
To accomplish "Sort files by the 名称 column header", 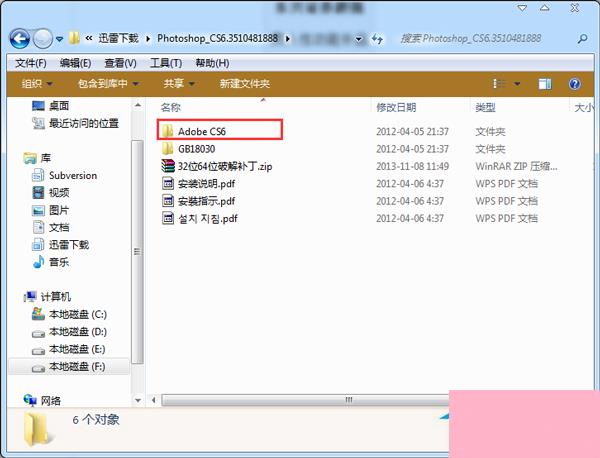I will tap(170, 108).
